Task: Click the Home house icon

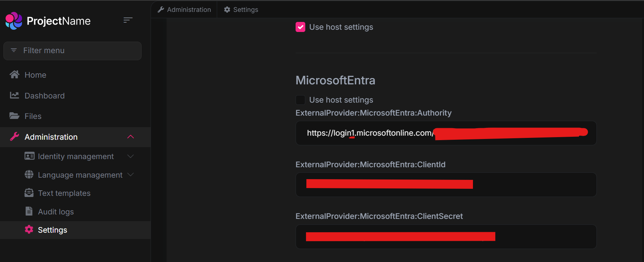Action: pyautogui.click(x=15, y=75)
